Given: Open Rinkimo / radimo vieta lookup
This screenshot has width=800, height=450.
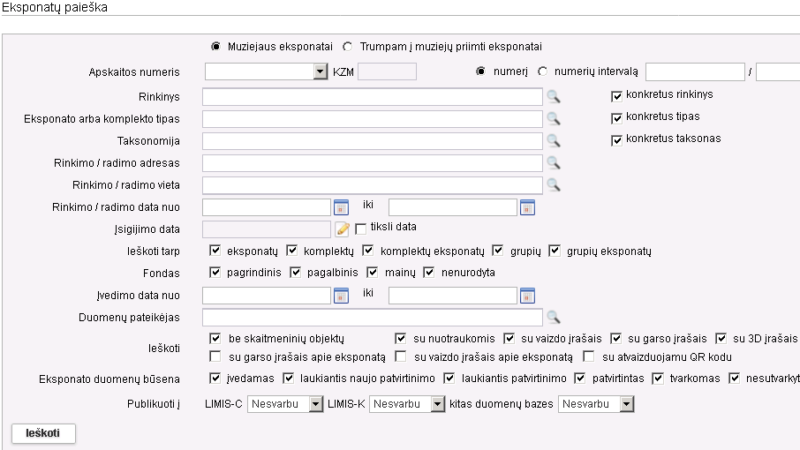Looking at the screenshot, I should click(554, 185).
